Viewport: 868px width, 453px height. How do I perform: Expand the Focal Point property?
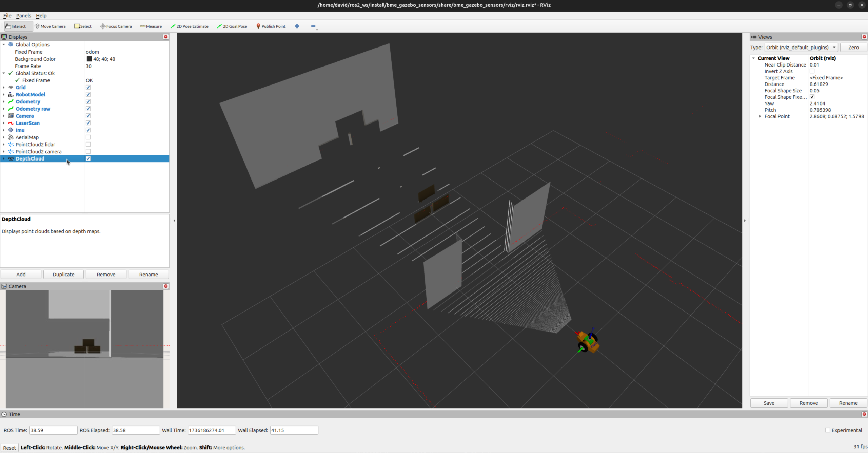coord(760,116)
